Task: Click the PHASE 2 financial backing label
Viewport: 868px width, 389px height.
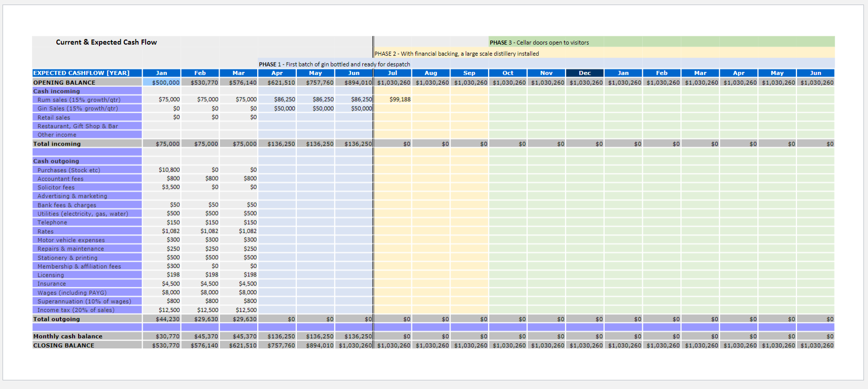Action: click(x=457, y=54)
